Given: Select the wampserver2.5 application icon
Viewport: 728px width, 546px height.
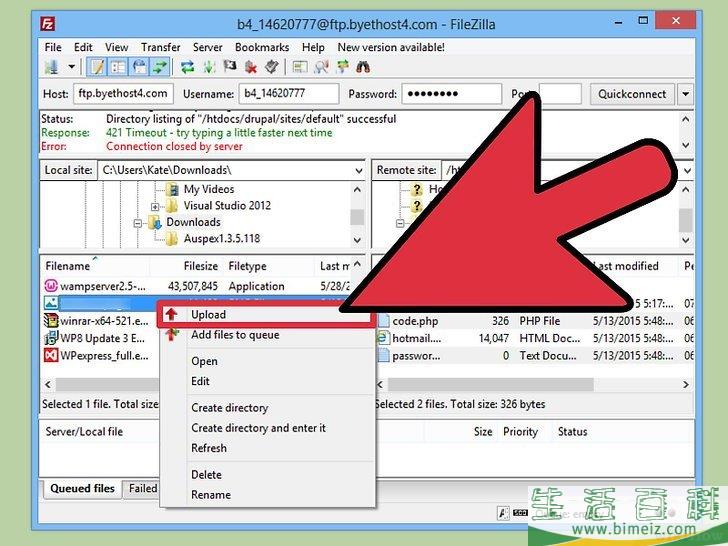Looking at the screenshot, I should 51,286.
